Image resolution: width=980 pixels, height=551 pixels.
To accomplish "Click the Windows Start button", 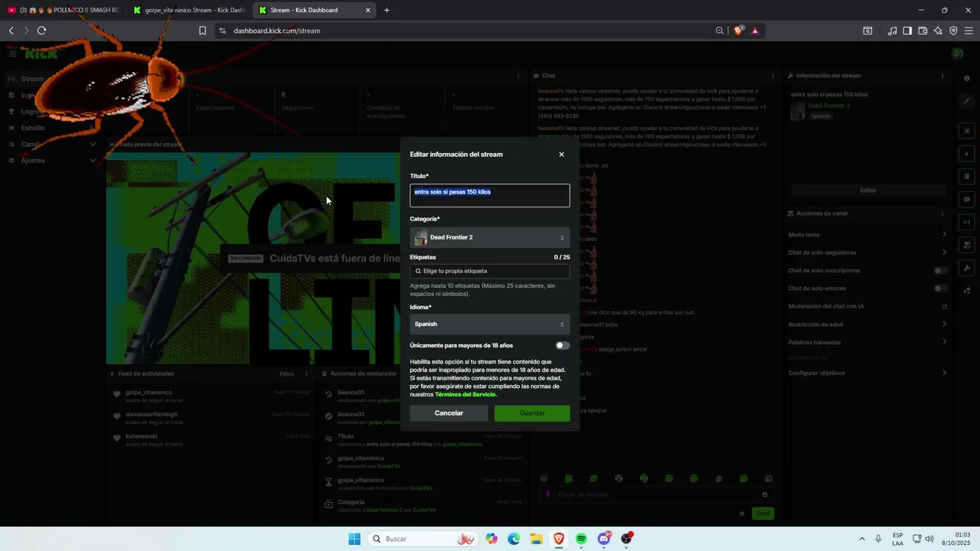I will 354,539.
